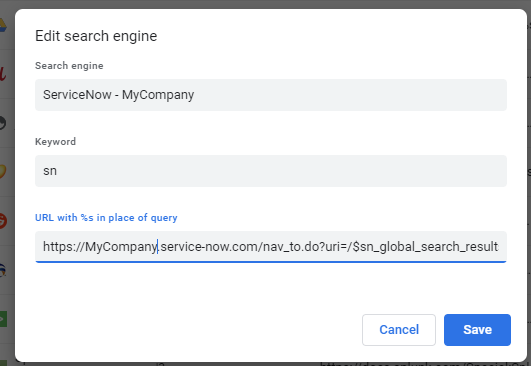Click the Save button
Screen dimensions: 531x366
click(477, 330)
